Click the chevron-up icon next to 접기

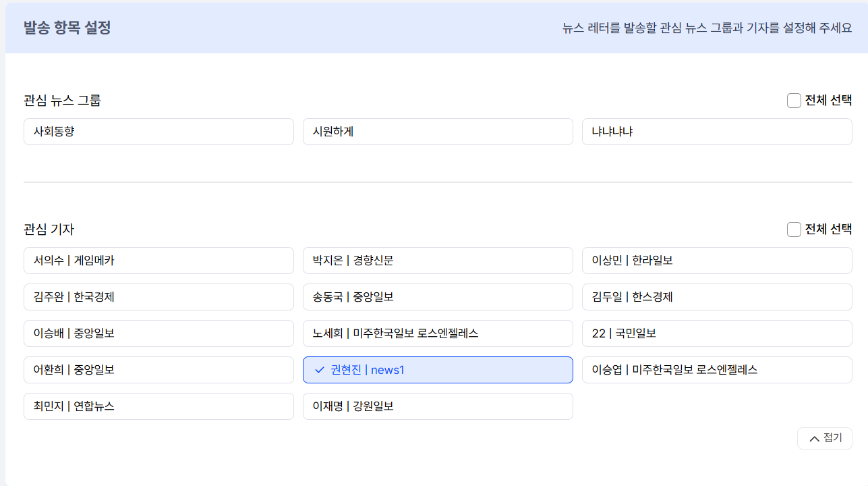814,439
